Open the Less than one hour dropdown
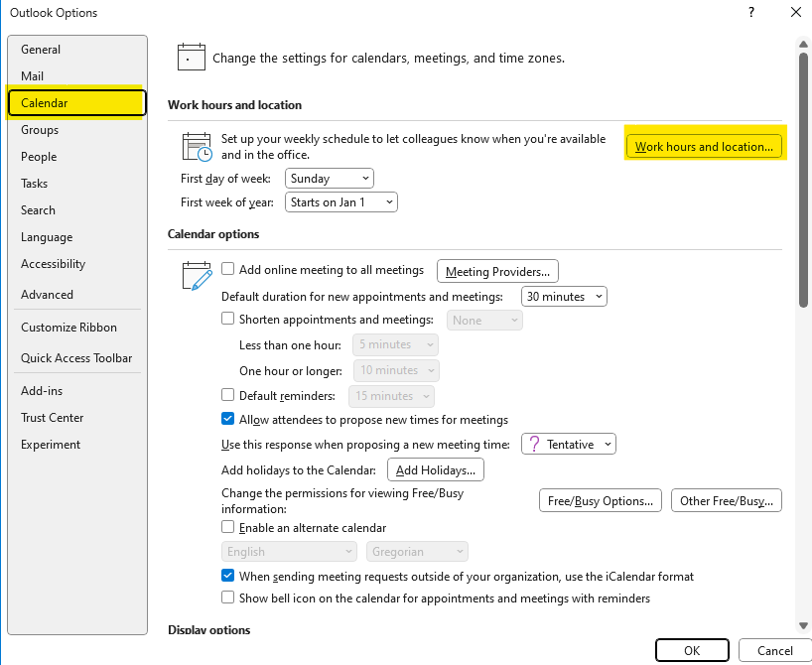Screen dimensions: 812x665 [396, 344]
